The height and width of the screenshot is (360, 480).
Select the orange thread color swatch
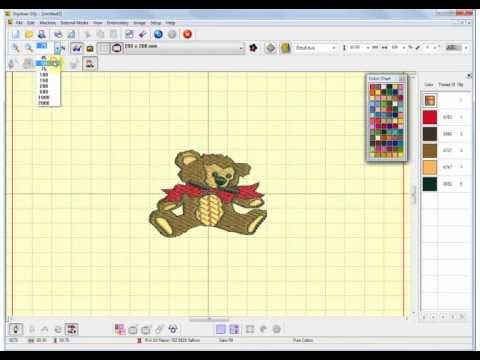(430, 167)
